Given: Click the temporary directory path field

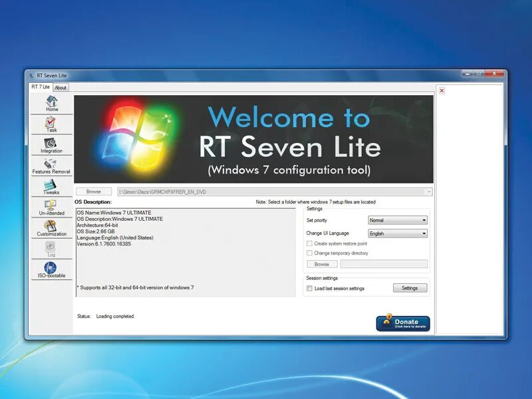Looking at the screenshot, I should pyautogui.click(x=384, y=264).
